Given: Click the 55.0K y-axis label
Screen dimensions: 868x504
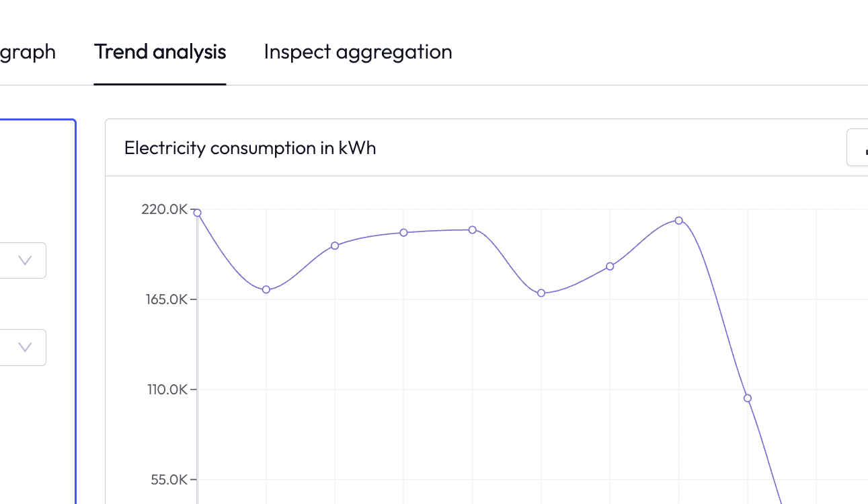Looking at the screenshot, I should click(169, 480).
